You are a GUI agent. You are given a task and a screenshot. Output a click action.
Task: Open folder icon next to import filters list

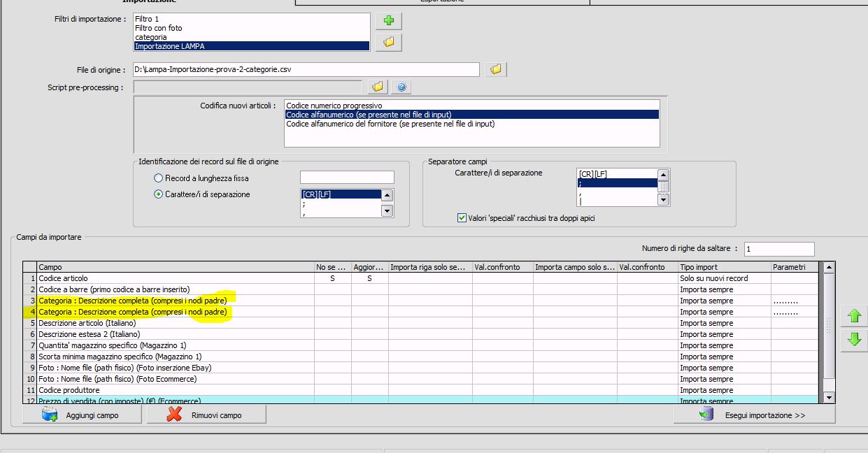pos(389,42)
